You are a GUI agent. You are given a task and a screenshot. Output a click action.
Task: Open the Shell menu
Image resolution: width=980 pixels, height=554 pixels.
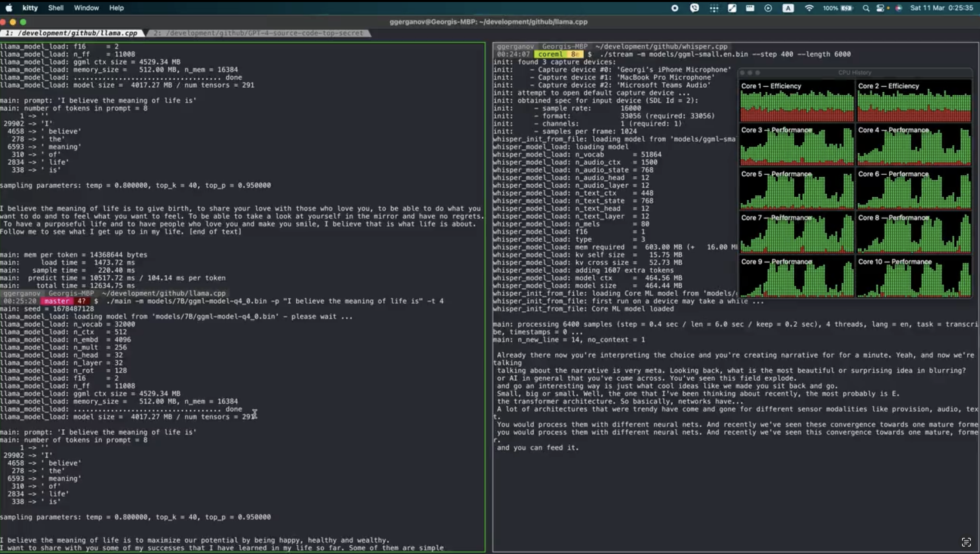(x=56, y=8)
